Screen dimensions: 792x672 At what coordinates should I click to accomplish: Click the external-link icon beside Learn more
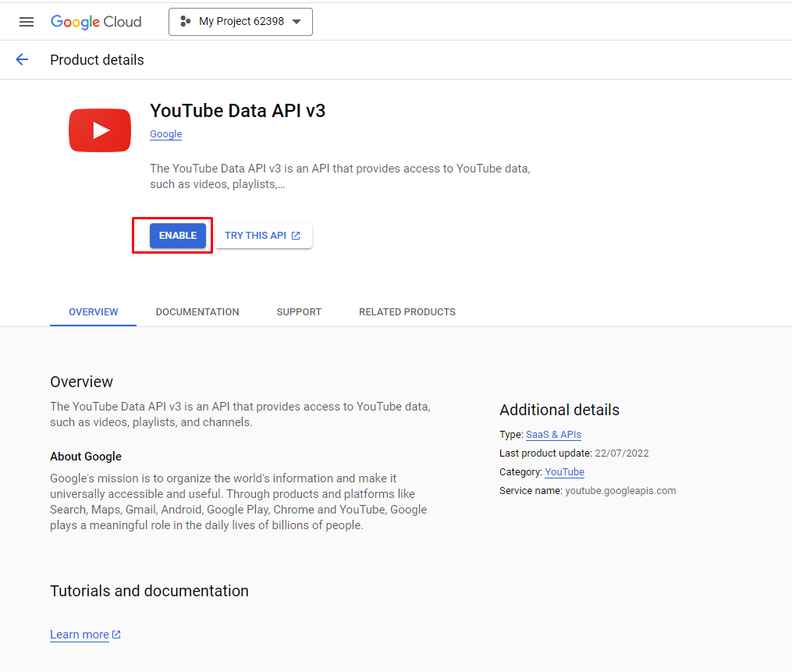coord(115,634)
